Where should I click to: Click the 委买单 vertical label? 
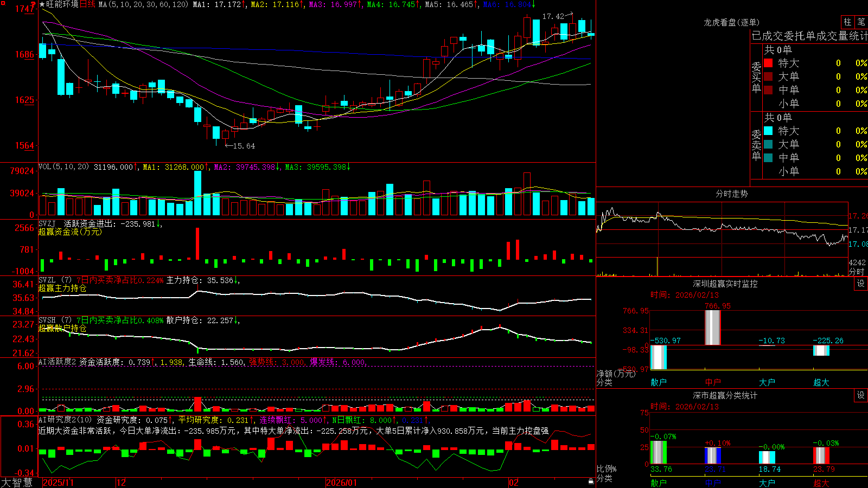tap(756, 77)
